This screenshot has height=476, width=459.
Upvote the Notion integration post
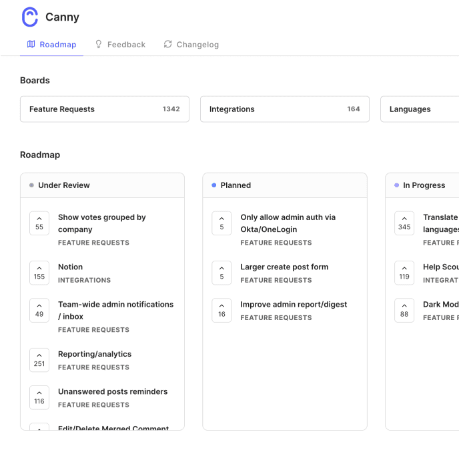(x=39, y=273)
